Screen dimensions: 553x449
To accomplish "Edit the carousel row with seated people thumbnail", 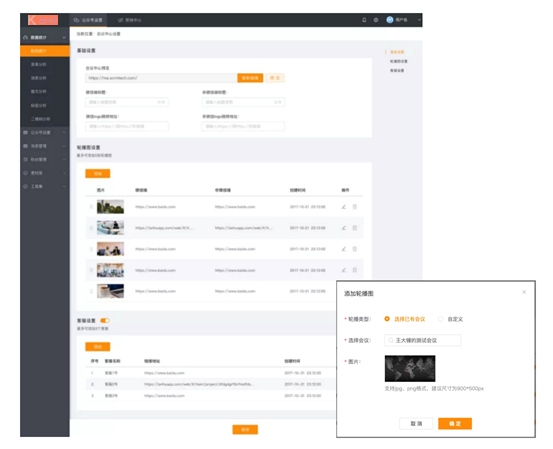I will click(x=344, y=249).
